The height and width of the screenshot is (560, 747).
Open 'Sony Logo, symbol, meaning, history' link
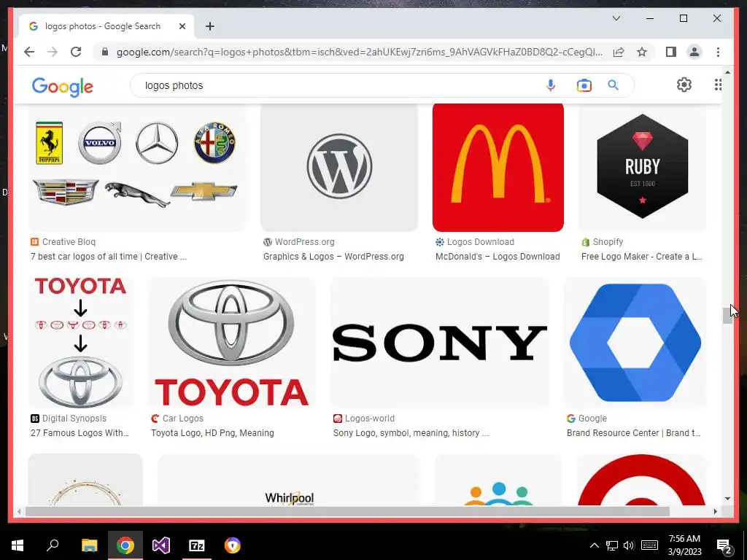tap(411, 433)
